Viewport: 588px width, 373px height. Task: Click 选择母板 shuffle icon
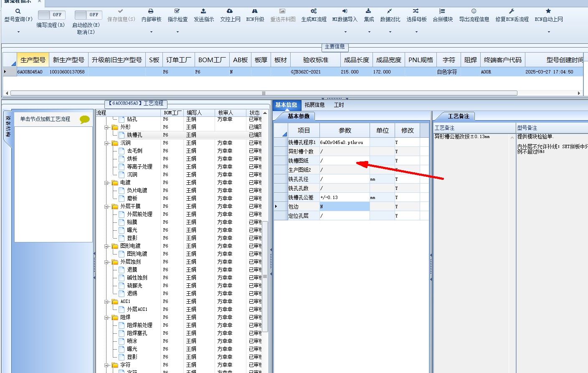pyautogui.click(x=416, y=11)
